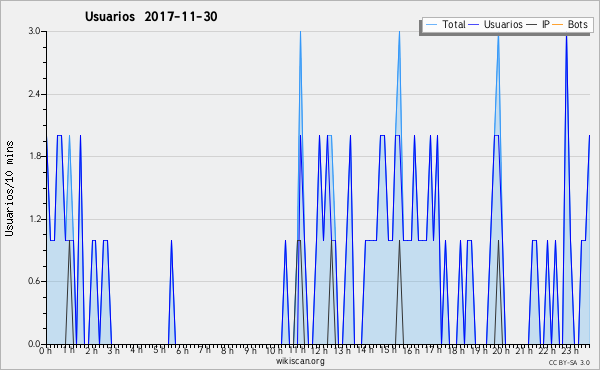Open the wikiscan.org link below the chart
Viewport: 600px width, 370px height.
click(x=300, y=361)
